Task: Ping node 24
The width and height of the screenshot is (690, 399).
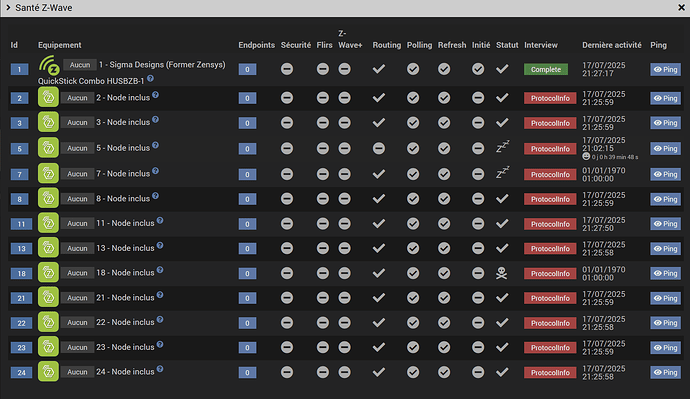Action: coord(665,372)
